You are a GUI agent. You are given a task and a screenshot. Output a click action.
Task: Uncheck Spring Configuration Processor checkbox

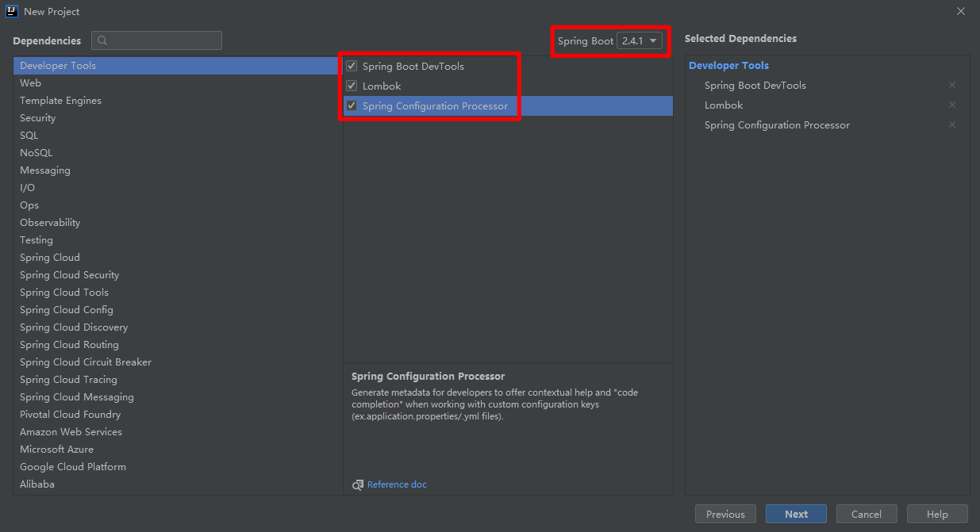pos(352,106)
